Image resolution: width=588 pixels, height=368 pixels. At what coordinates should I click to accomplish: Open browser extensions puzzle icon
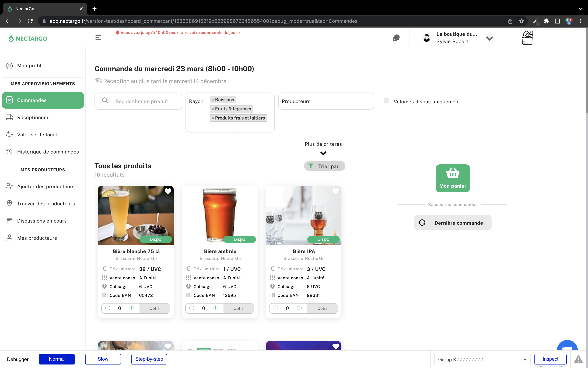(x=547, y=21)
